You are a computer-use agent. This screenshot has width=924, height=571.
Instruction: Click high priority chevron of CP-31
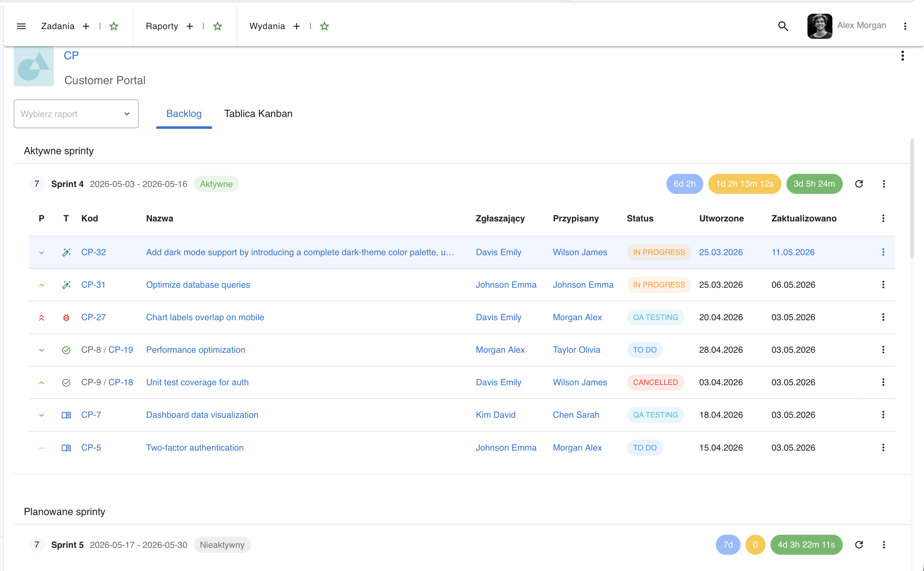click(x=42, y=285)
